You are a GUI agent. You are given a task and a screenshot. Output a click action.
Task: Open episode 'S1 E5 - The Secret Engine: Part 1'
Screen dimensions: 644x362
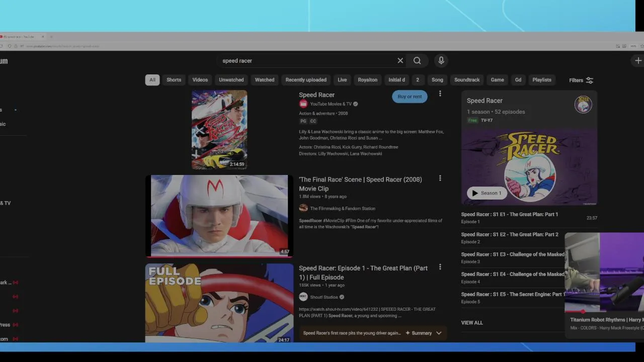[x=513, y=294]
